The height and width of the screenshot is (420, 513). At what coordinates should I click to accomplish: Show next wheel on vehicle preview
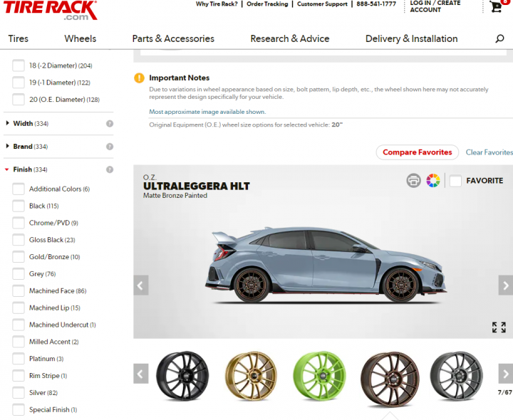click(505, 285)
